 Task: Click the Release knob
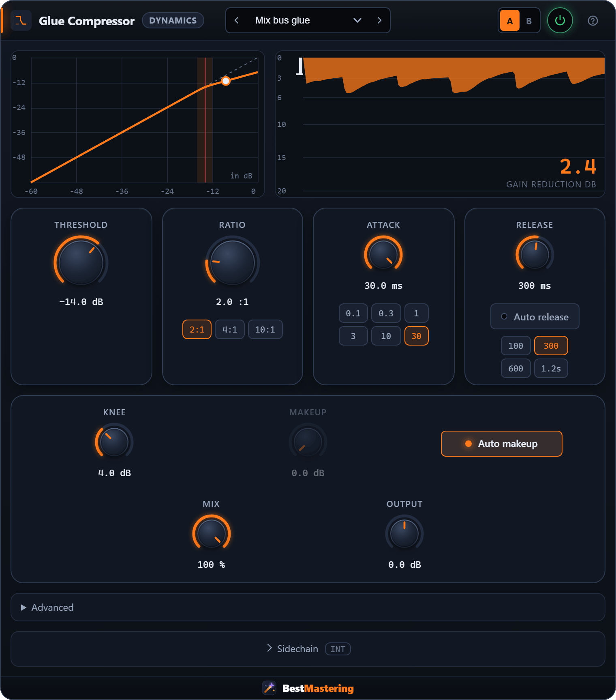(535, 255)
